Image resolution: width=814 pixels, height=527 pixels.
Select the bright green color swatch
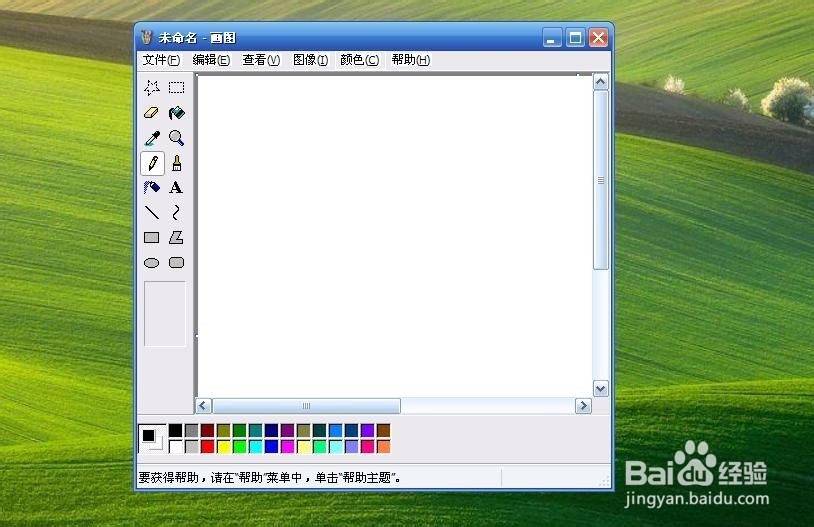(x=239, y=447)
